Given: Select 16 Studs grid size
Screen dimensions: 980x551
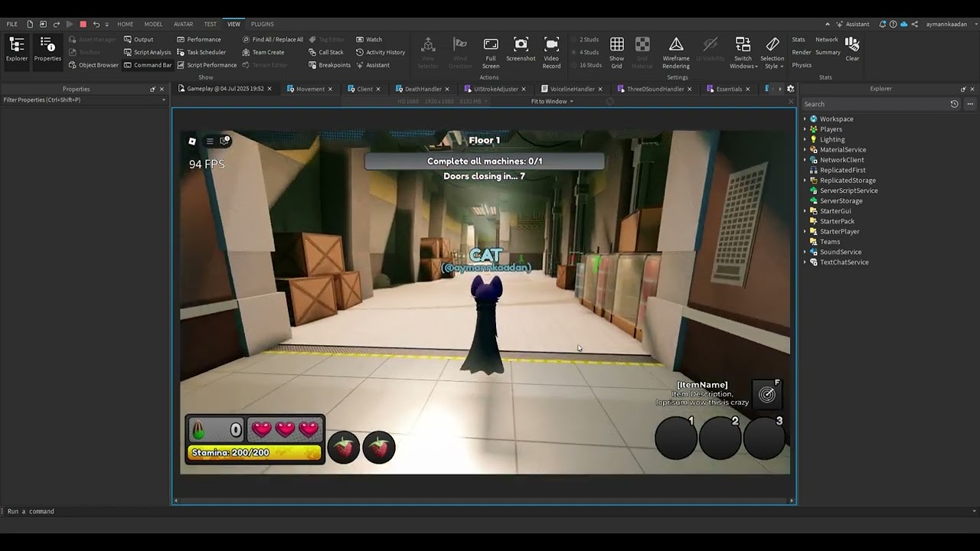Looking at the screenshot, I should click(586, 65).
